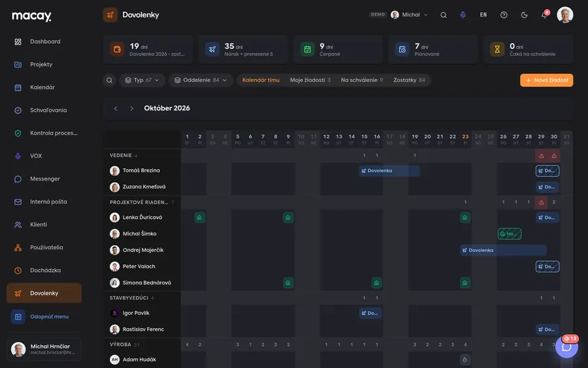This screenshot has width=588, height=368.
Task: Select Dovolenky in the sidebar
Action: click(x=44, y=293)
